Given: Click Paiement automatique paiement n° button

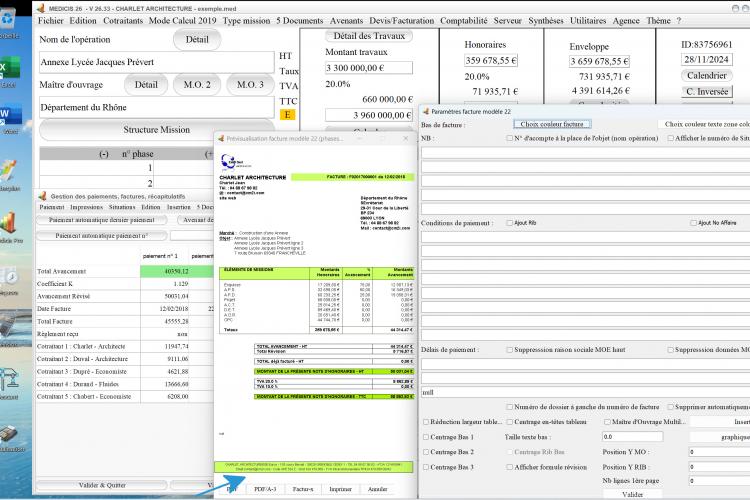Looking at the screenshot, I should tap(101, 236).
